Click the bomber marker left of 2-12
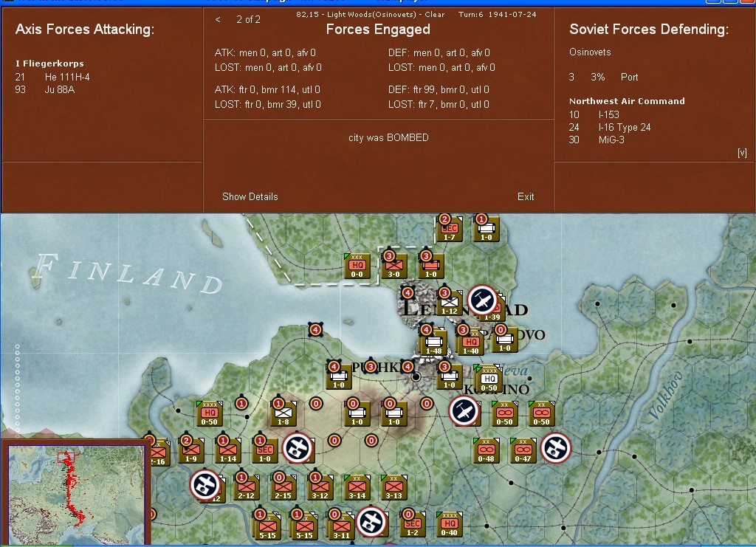Image resolution: width=756 pixels, height=547 pixels. 205,485
